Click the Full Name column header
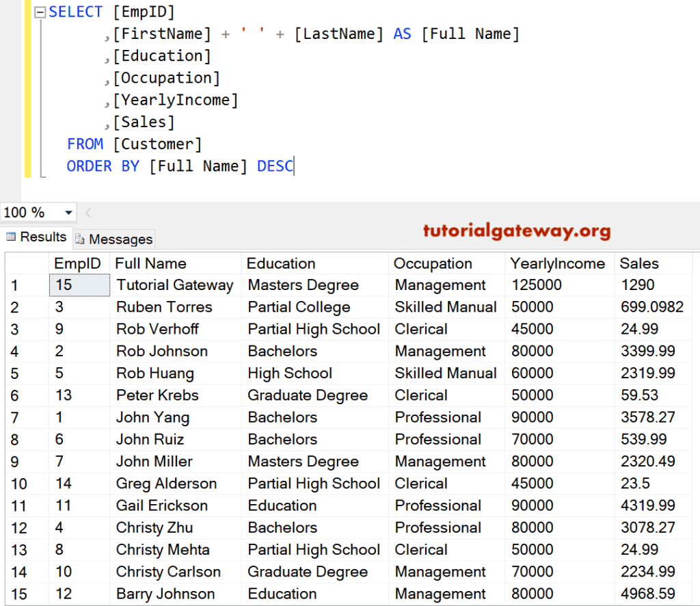The image size is (700, 606). pyautogui.click(x=150, y=263)
